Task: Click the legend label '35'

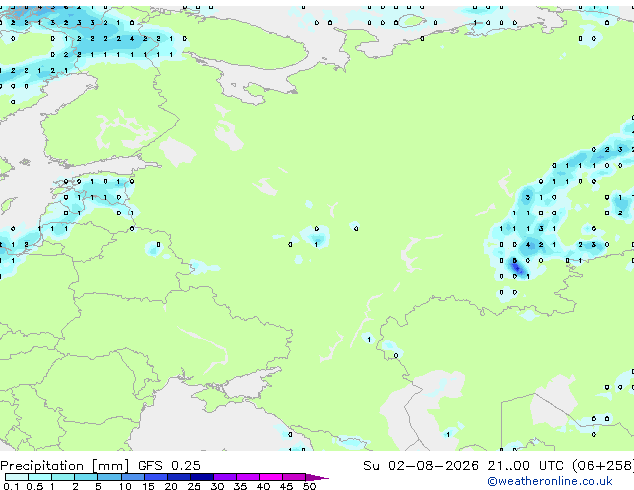Action: point(240,486)
